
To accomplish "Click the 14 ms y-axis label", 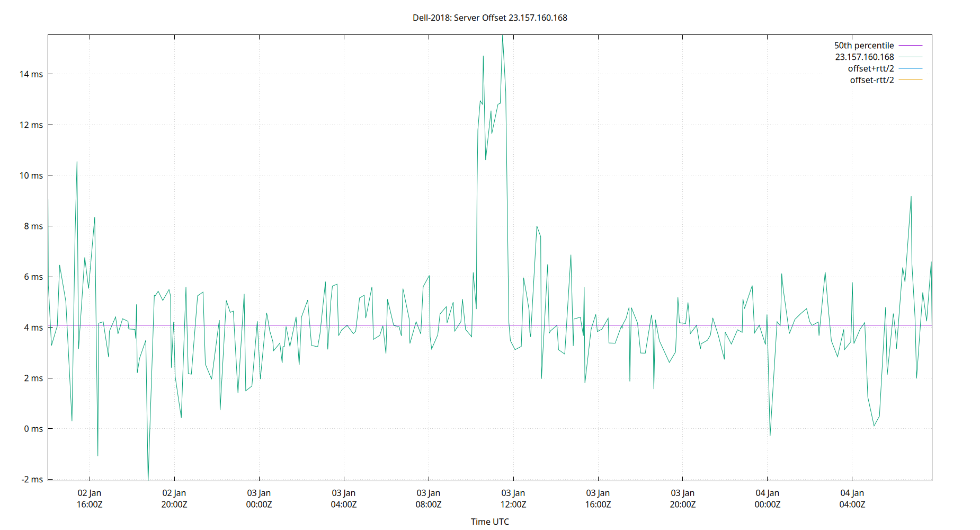I will tap(32, 75).
